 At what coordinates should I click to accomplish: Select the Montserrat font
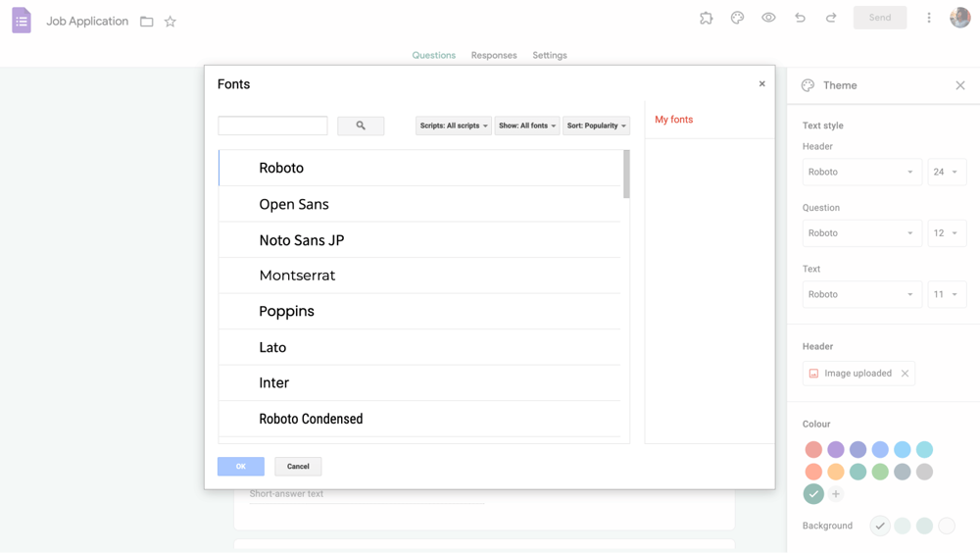point(419,276)
